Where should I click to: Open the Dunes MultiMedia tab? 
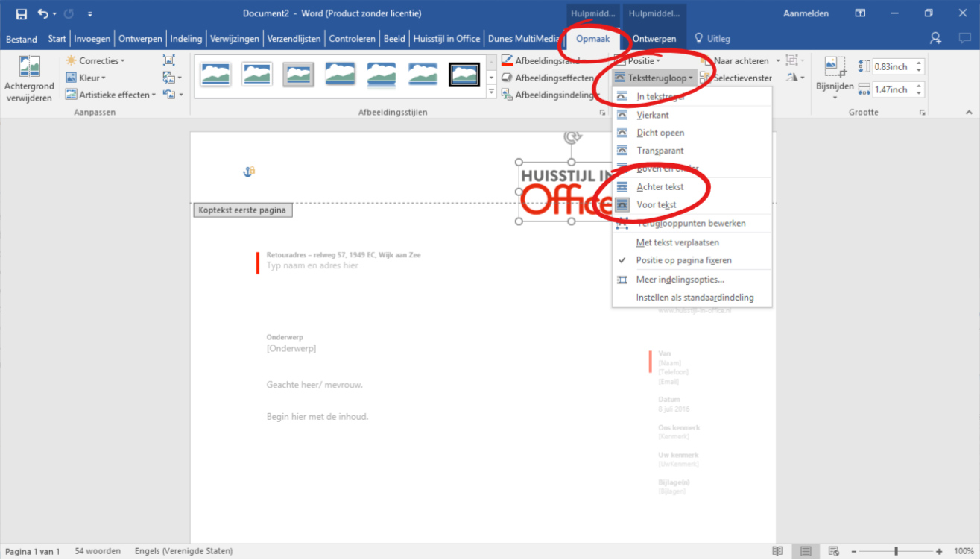pos(522,39)
